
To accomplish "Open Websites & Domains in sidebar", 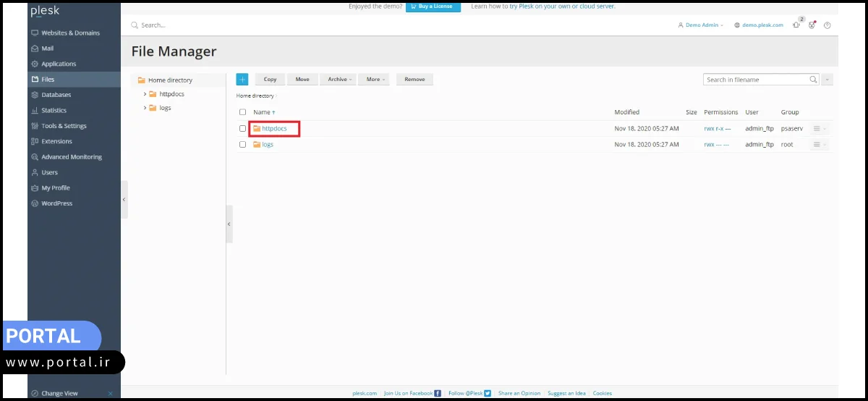I will (x=70, y=33).
